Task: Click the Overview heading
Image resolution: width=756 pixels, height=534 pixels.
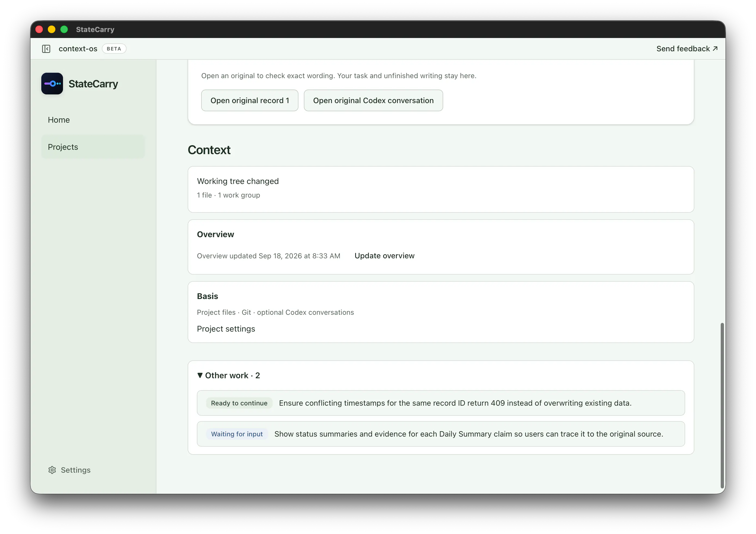Action: coord(215,234)
